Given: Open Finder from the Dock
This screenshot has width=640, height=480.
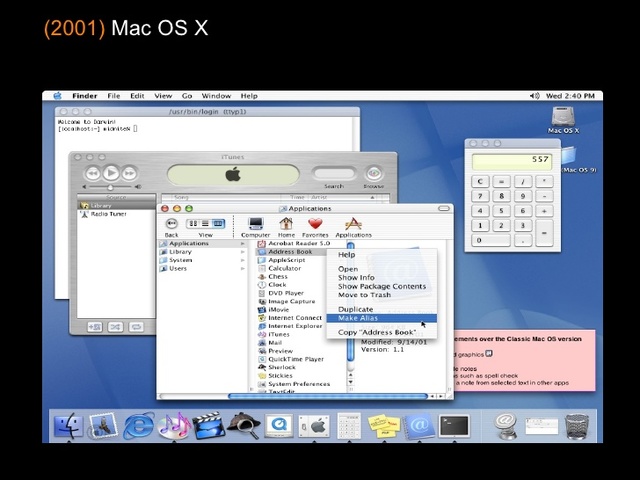Looking at the screenshot, I should pyautogui.click(x=68, y=425).
